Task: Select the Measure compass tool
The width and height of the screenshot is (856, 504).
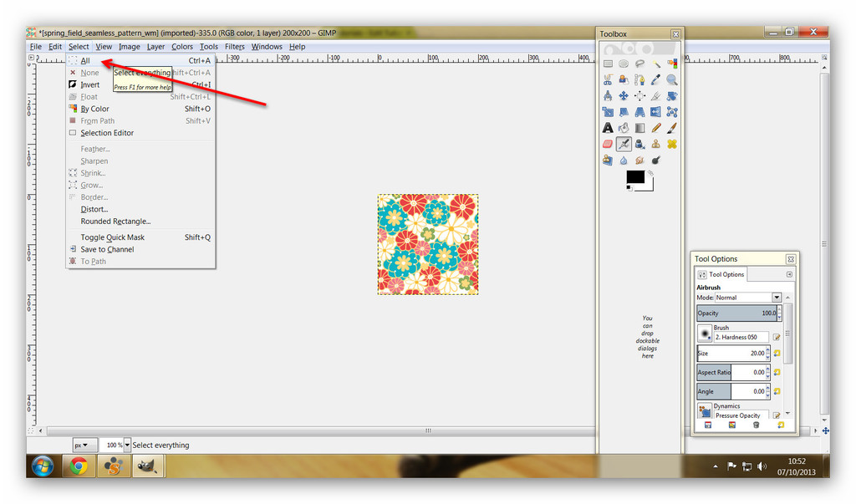Action: click(x=608, y=96)
